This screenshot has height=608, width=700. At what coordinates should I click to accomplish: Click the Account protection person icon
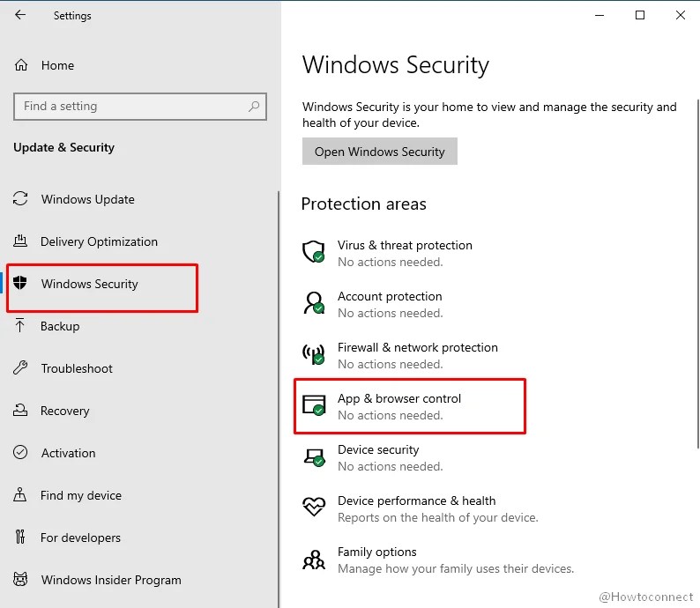(x=314, y=303)
